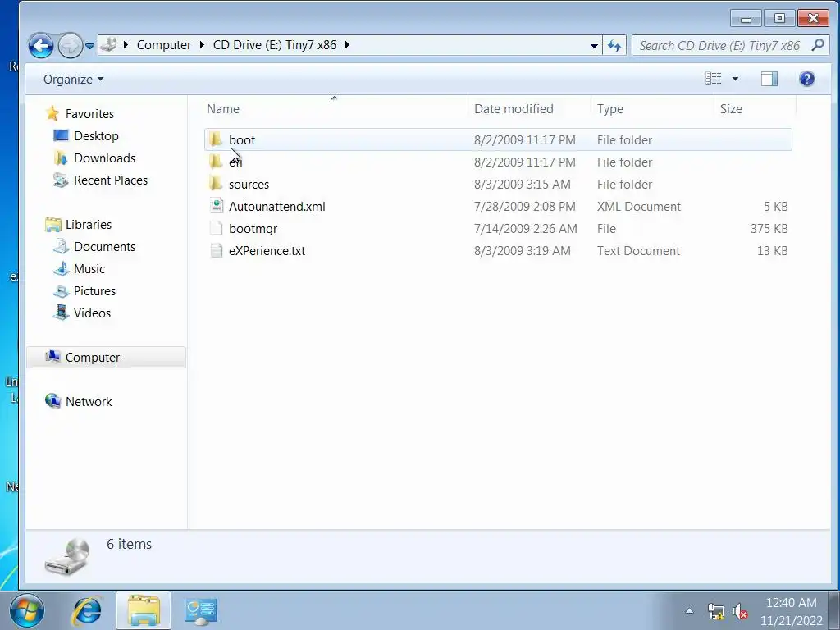The image size is (840, 630).
Task: Click the '375 KB' size cell
Action: coord(769,229)
